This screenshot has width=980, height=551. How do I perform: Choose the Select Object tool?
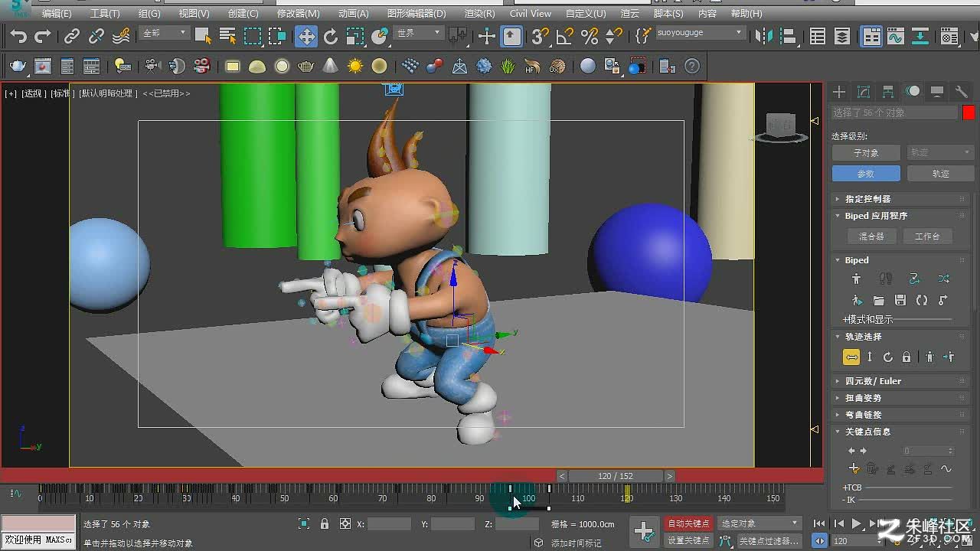(203, 36)
